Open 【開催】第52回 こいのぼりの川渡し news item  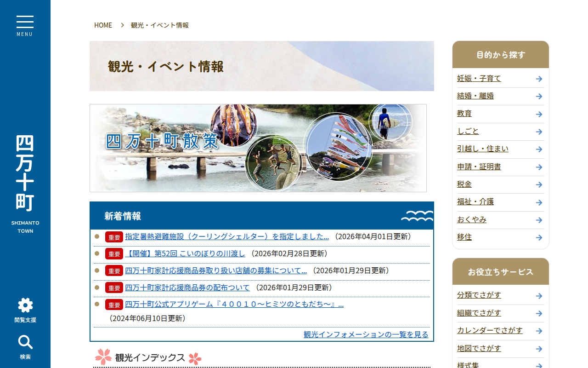tap(185, 253)
